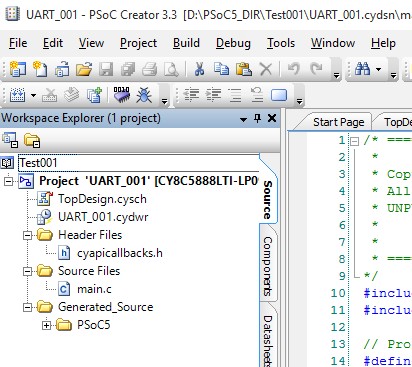Viewport: 412px width, 367px height.
Task: Expand the PSoC5 folder node
Action: point(47,325)
